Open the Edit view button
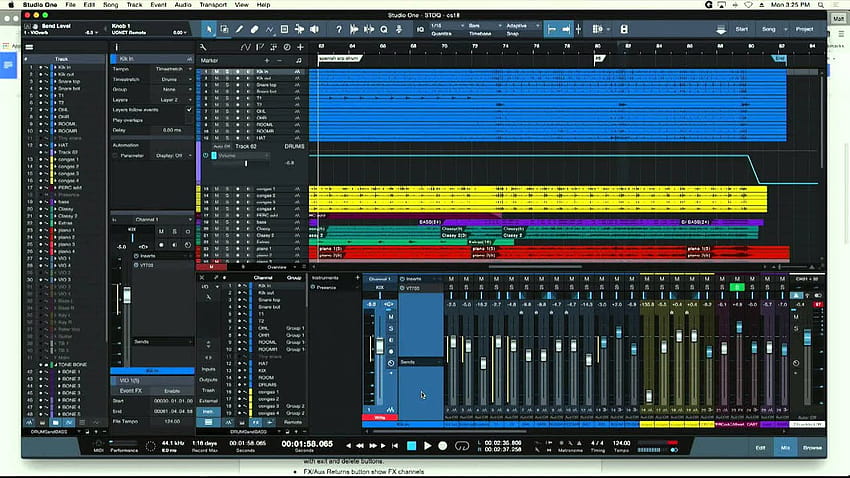Screen dimensions: 850x478 pyautogui.click(x=760, y=448)
